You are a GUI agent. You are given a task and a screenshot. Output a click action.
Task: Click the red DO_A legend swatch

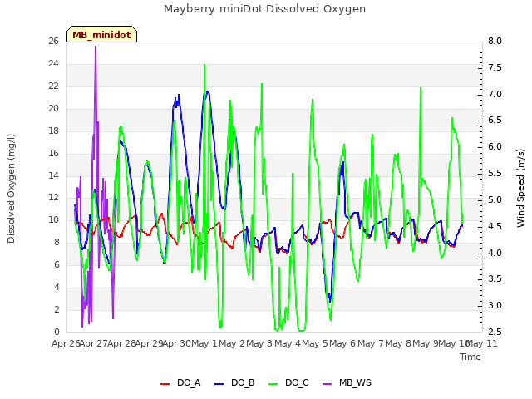click(x=165, y=384)
